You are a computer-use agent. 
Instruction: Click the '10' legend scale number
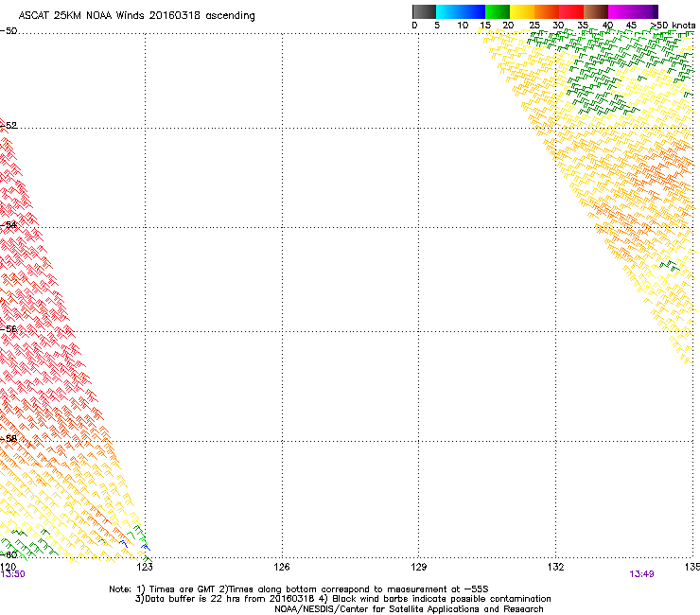[x=463, y=25]
